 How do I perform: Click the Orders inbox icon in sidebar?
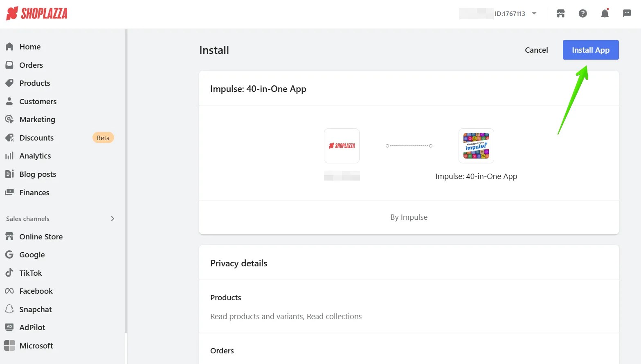pyautogui.click(x=9, y=65)
